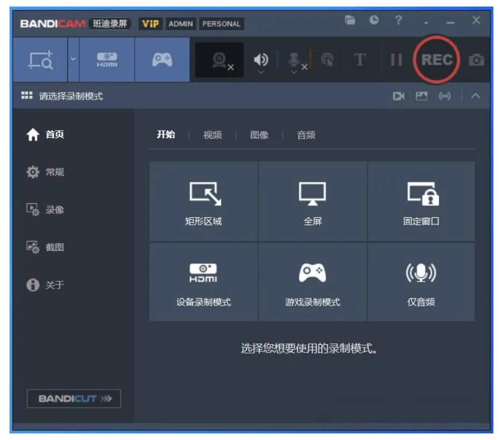Viewport: 504px width, 440px height.
Task: Toggle webcam overlay
Action: click(x=219, y=60)
